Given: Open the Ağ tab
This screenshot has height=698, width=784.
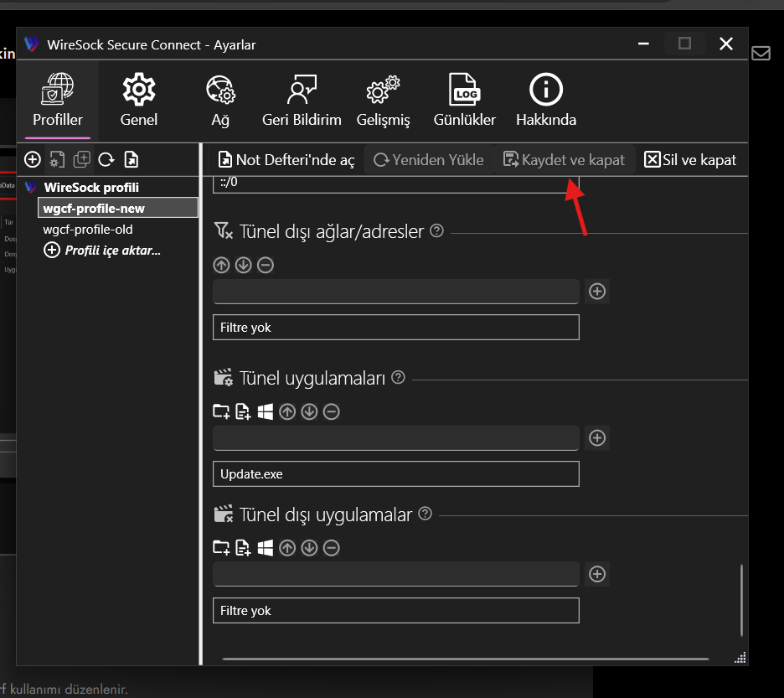Looking at the screenshot, I should pyautogui.click(x=220, y=101).
